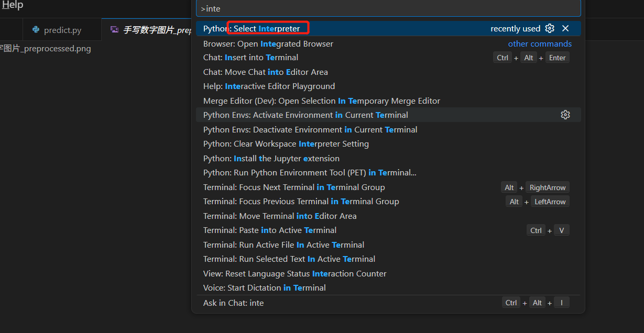Choose Python: Install the Jupyter extension
The width and height of the screenshot is (644, 333).
click(x=388, y=158)
